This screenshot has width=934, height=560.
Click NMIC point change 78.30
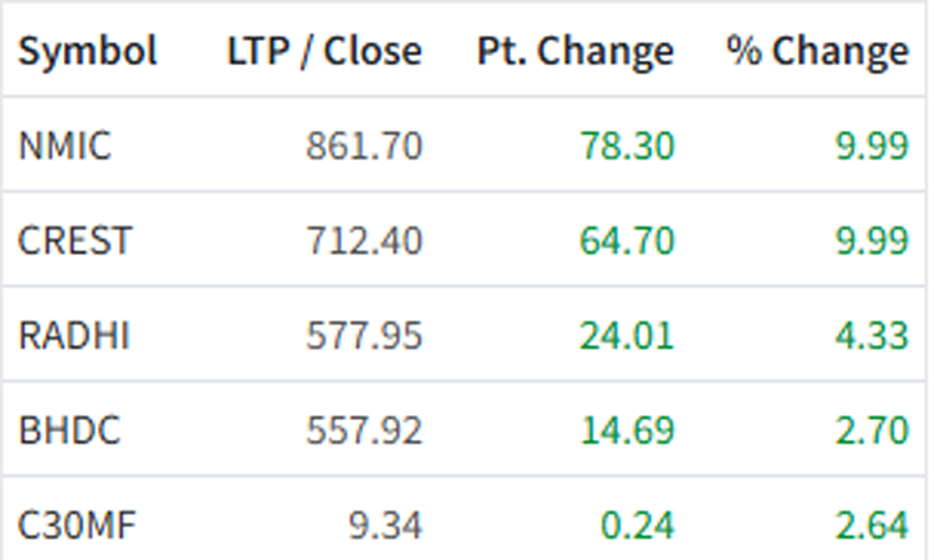pos(627,146)
